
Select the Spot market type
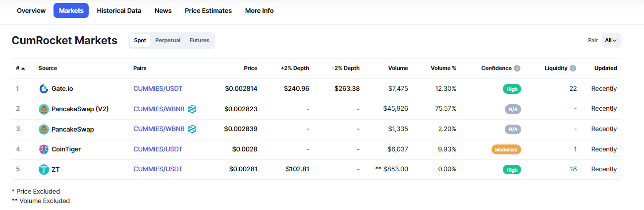(140, 41)
